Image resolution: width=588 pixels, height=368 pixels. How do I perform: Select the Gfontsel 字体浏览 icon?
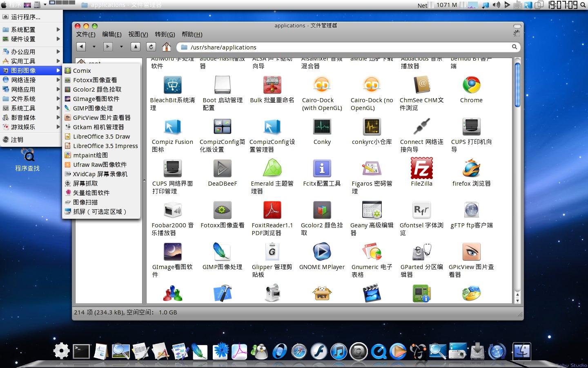click(421, 210)
